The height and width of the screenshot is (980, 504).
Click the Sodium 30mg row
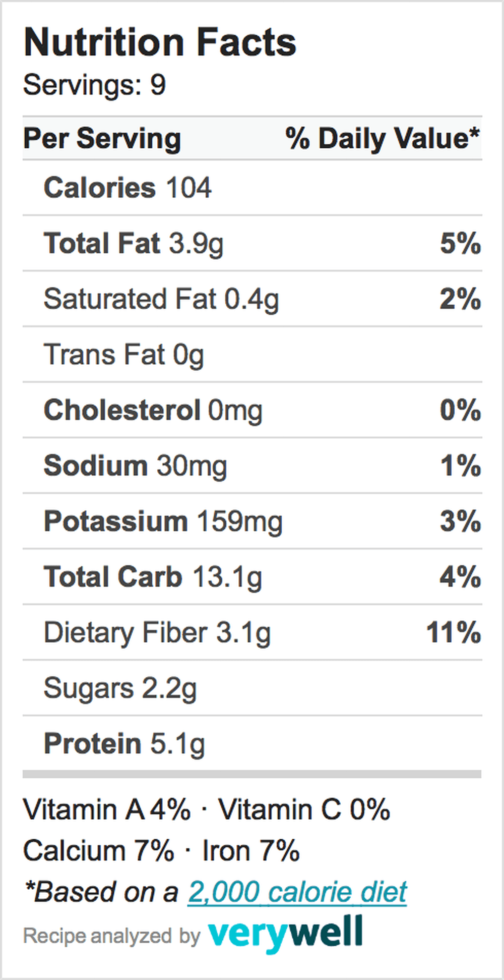click(252, 466)
